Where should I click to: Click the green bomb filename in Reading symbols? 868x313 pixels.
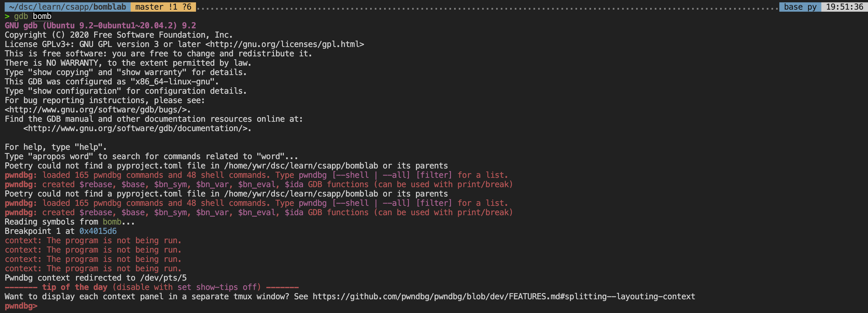tap(112, 222)
